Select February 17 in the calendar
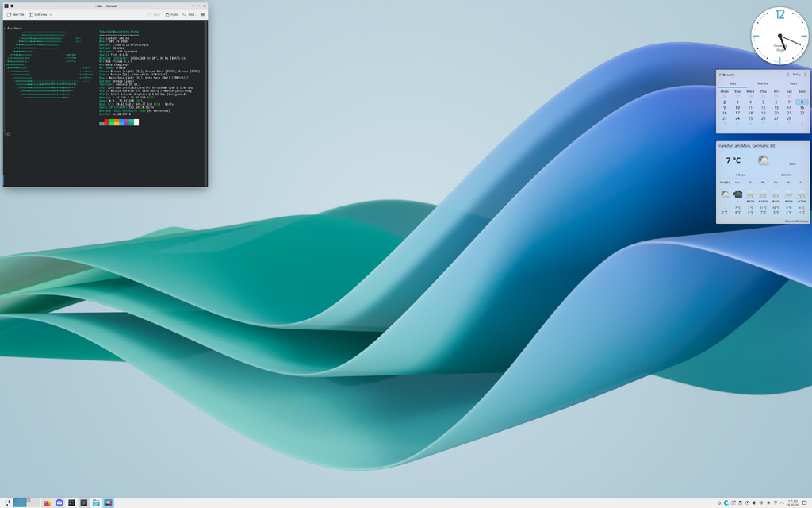Image resolution: width=812 pixels, height=508 pixels. pyautogui.click(x=737, y=113)
